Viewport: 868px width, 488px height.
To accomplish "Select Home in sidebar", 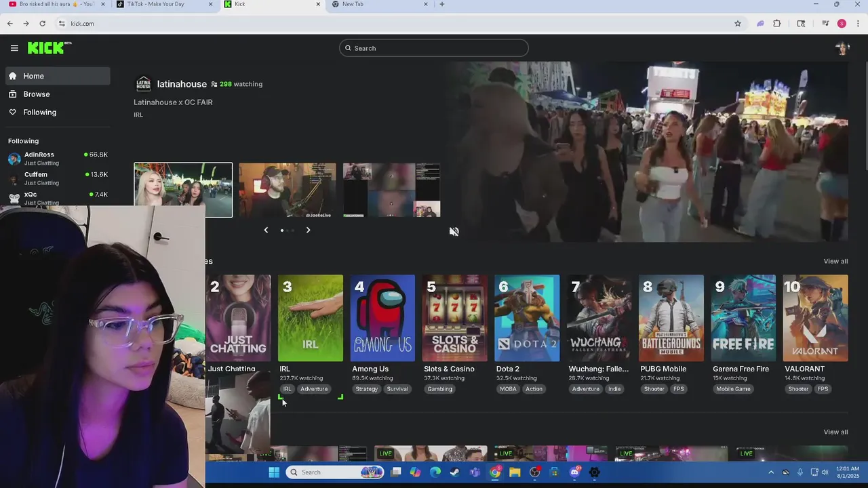I will (58, 76).
